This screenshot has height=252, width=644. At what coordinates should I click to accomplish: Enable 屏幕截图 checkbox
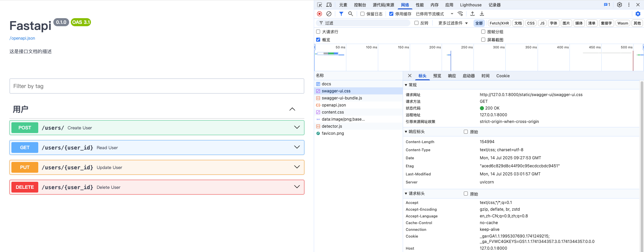coord(483,40)
